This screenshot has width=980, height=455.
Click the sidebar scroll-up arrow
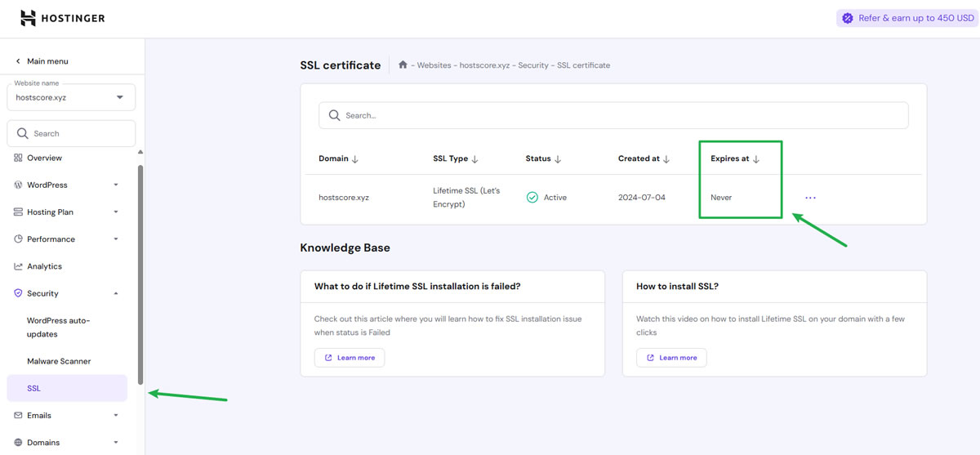tap(140, 152)
